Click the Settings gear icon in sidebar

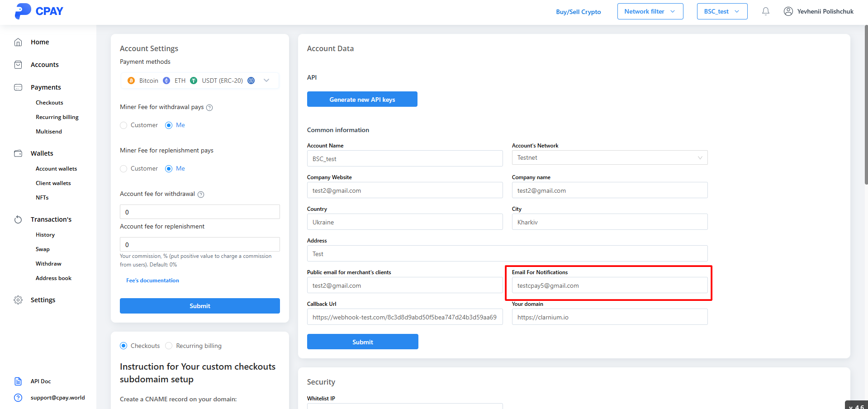tap(18, 300)
